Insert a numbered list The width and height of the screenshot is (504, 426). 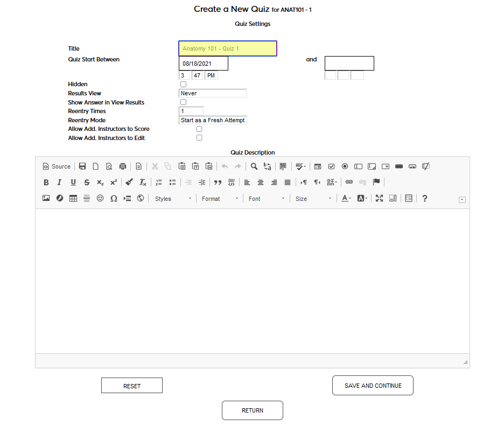(159, 183)
